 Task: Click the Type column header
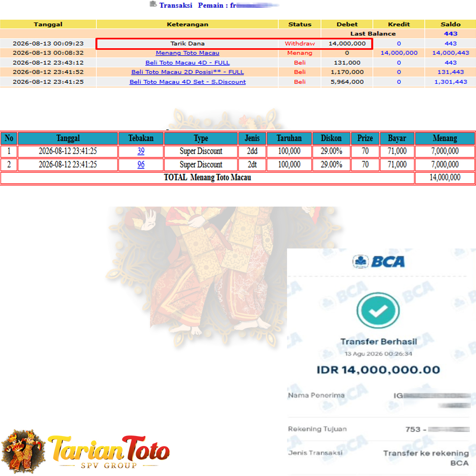201,138
